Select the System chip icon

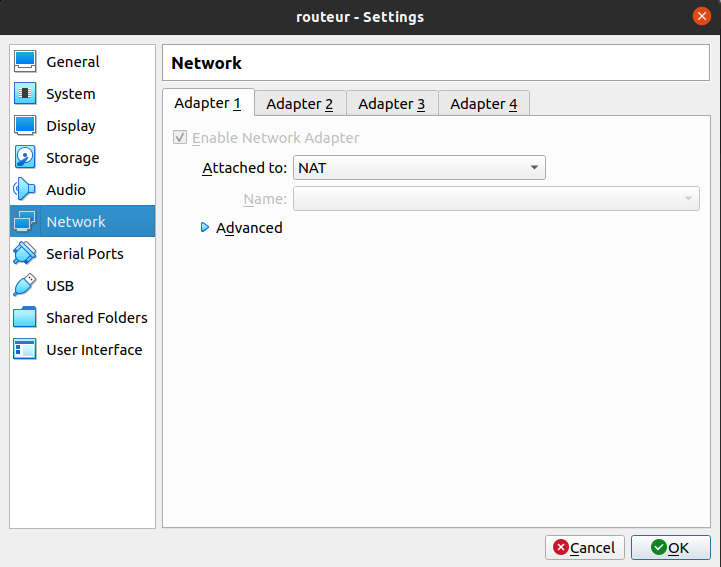(26, 94)
